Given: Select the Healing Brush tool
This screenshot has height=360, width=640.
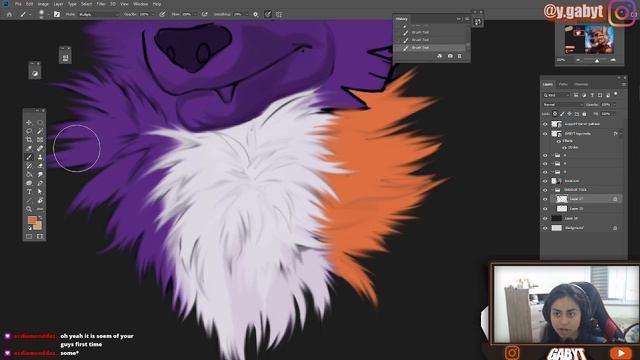Looking at the screenshot, I should pyautogui.click(x=40, y=149).
